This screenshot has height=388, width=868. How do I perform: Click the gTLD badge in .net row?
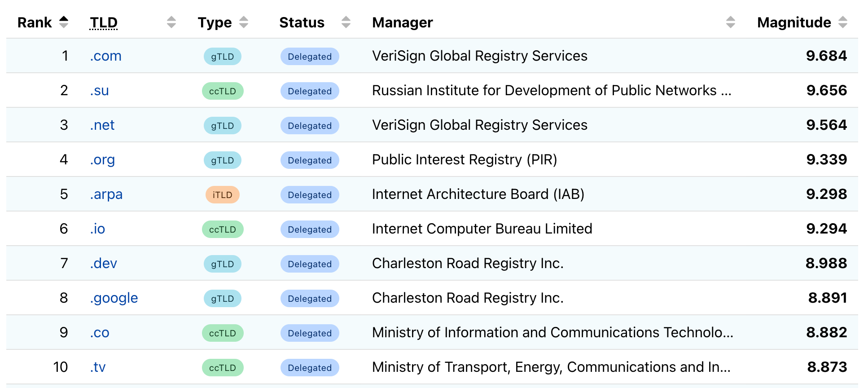click(223, 126)
